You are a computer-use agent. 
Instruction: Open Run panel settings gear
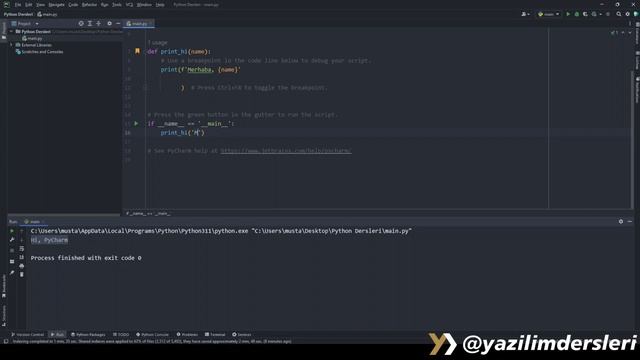tap(621, 222)
